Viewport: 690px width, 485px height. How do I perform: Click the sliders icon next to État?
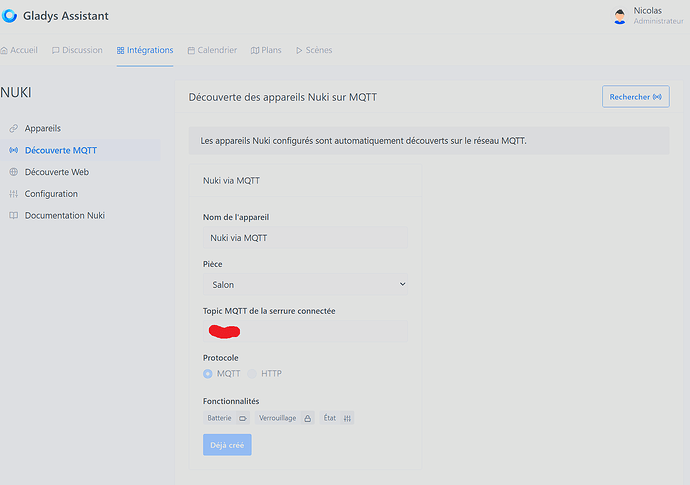(x=347, y=419)
